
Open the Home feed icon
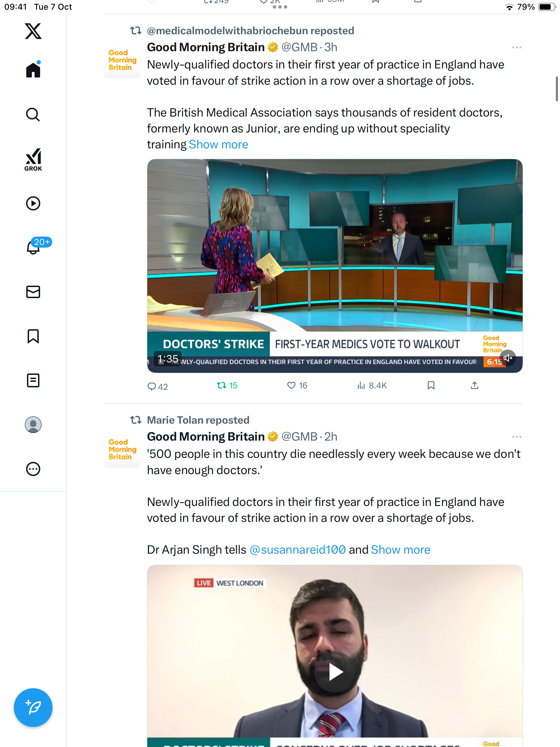click(x=33, y=70)
